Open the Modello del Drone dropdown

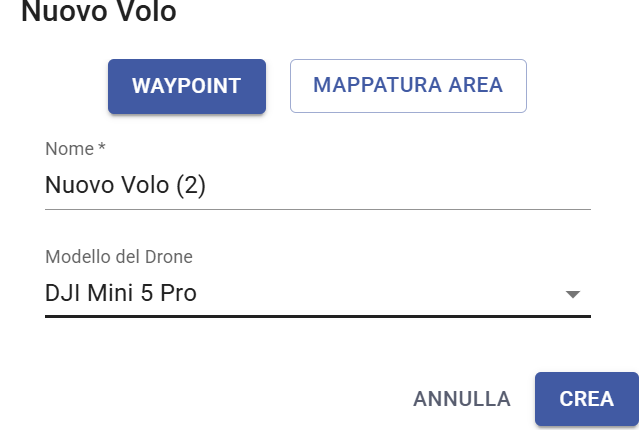[x=317, y=294]
